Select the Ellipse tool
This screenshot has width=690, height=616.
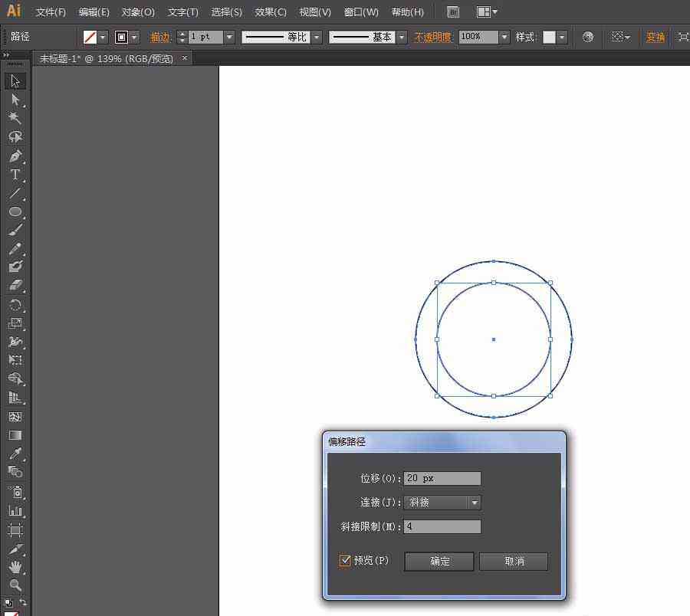15,211
